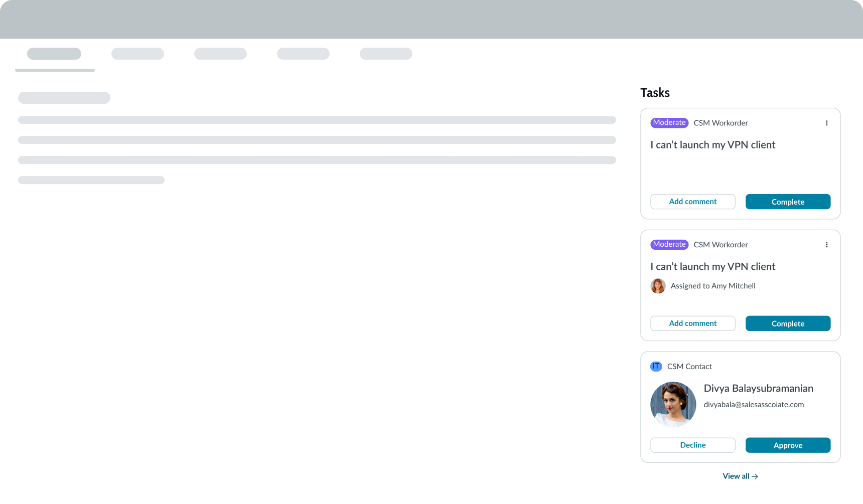This screenshot has height=504, width=863.
Task: Select the second navigation tab
Action: [137, 54]
